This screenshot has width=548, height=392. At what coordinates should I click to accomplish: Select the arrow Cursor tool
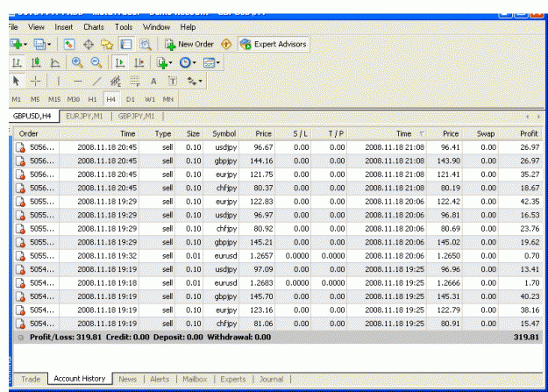(16, 82)
